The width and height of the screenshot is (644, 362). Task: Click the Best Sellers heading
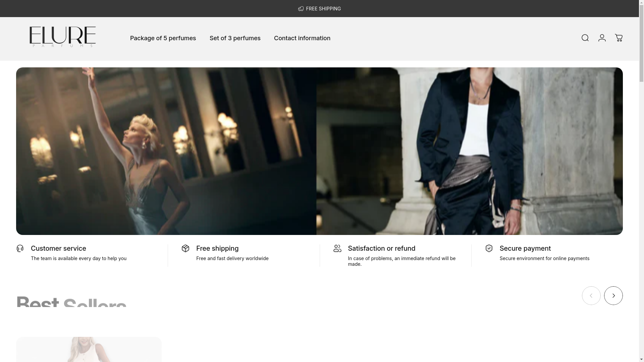tap(71, 302)
